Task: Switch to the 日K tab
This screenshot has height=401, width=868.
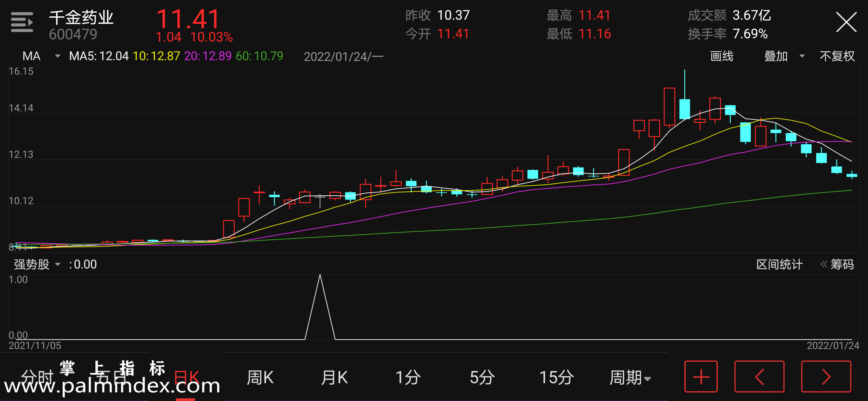Action: pos(187,378)
